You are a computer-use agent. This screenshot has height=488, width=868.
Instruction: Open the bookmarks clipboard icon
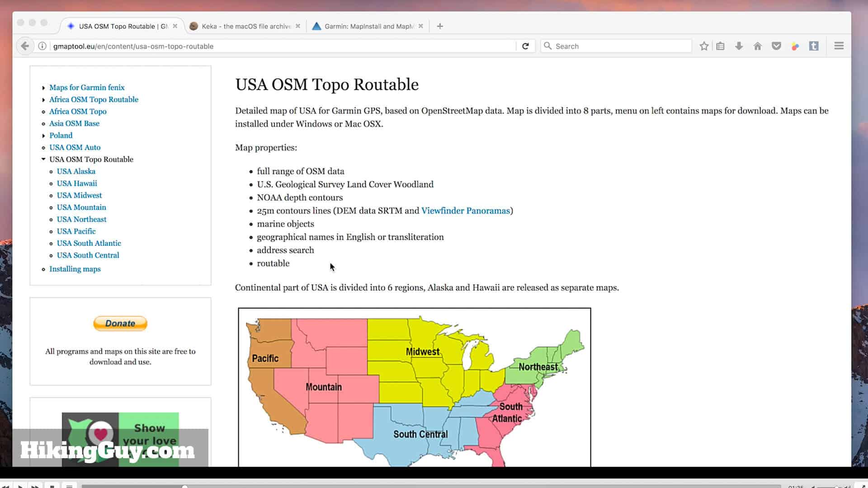[x=720, y=46]
